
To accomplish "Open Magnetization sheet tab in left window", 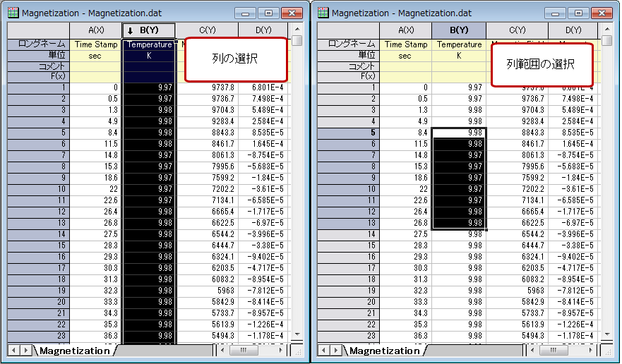I will pos(75,351).
